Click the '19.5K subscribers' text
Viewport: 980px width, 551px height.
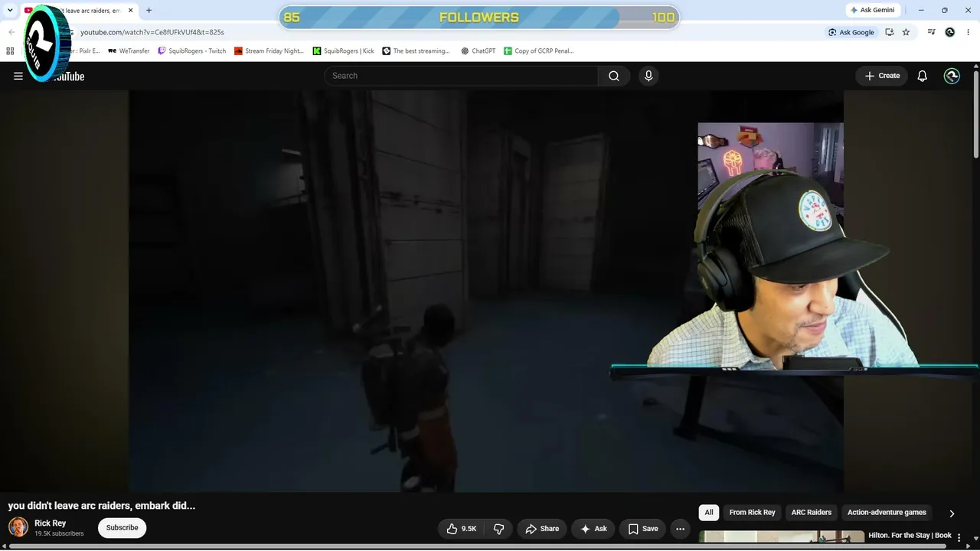(59, 533)
